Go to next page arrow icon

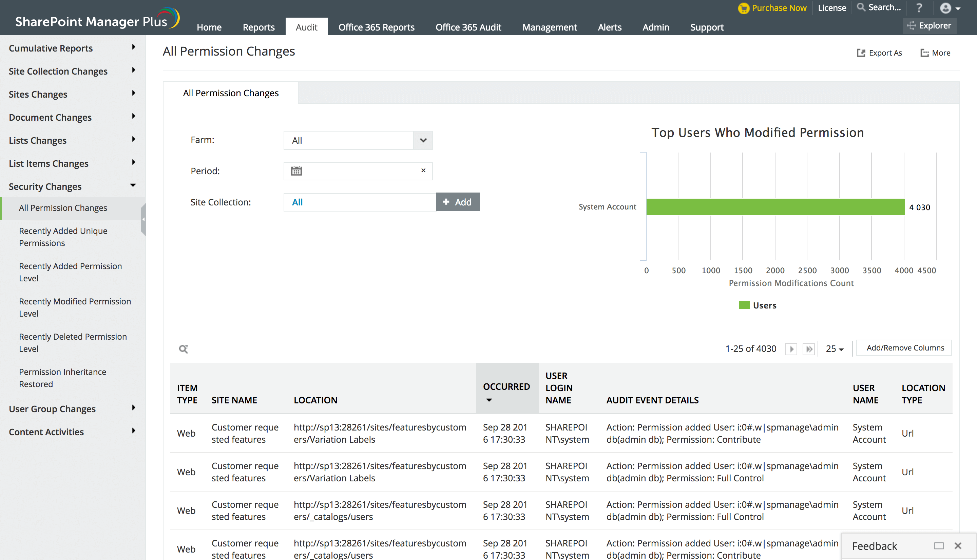point(791,349)
